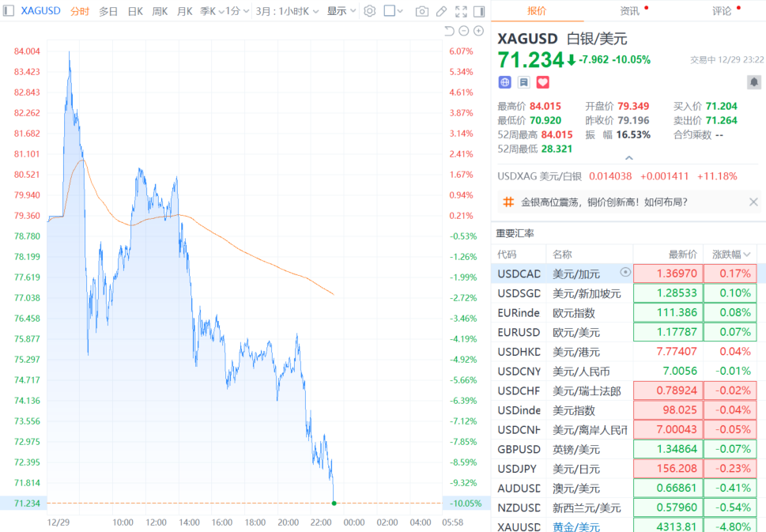Set a price alert with bell icon
The width and height of the screenshot is (766, 532).
point(754,82)
